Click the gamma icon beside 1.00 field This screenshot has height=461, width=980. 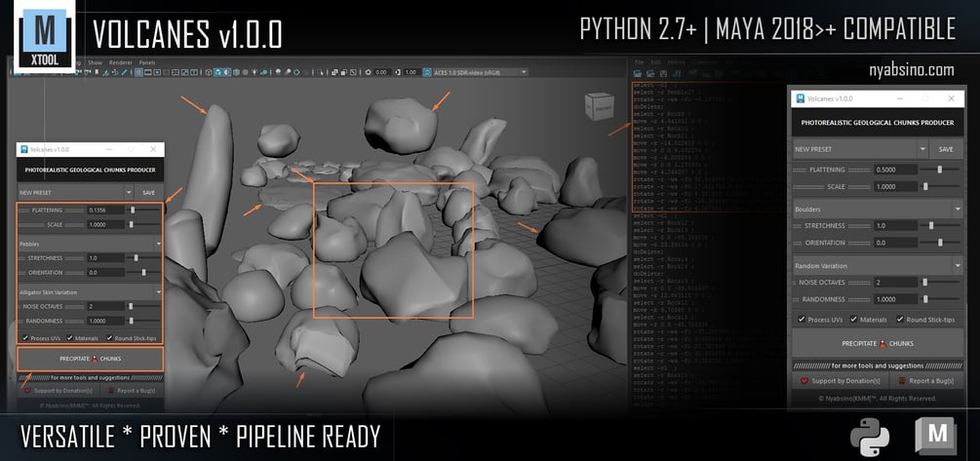398,72
